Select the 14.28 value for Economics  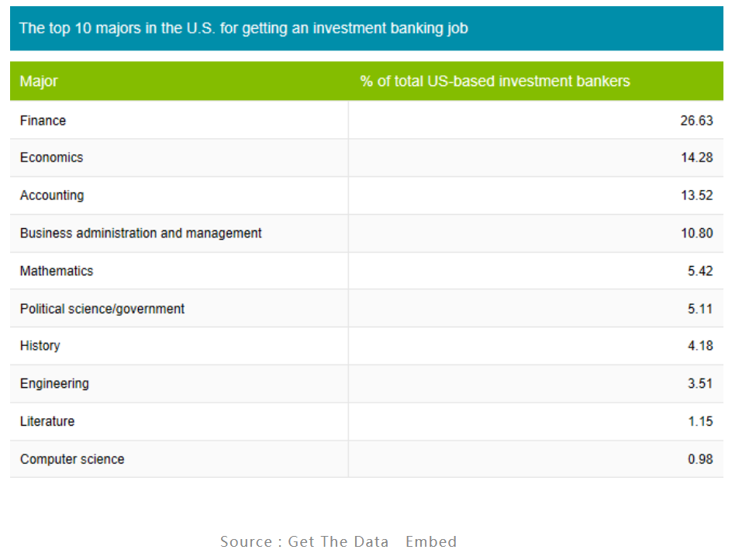pos(696,157)
